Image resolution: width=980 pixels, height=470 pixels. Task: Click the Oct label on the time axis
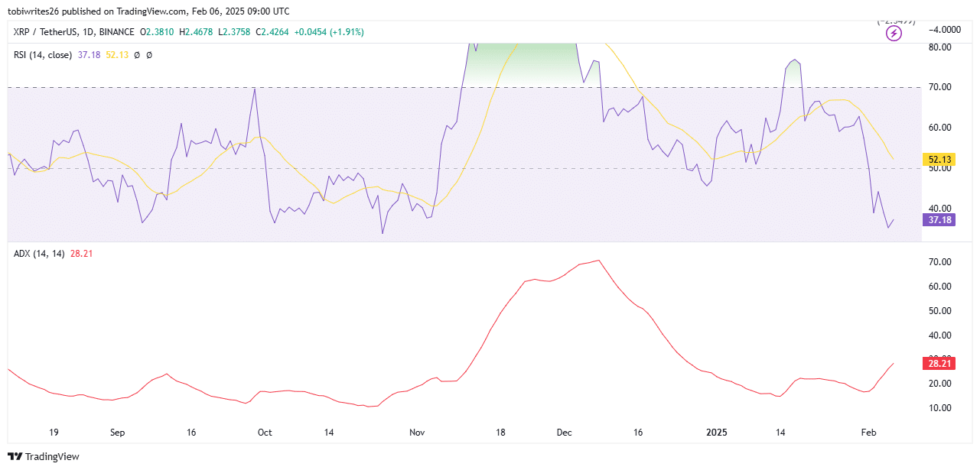tap(264, 433)
